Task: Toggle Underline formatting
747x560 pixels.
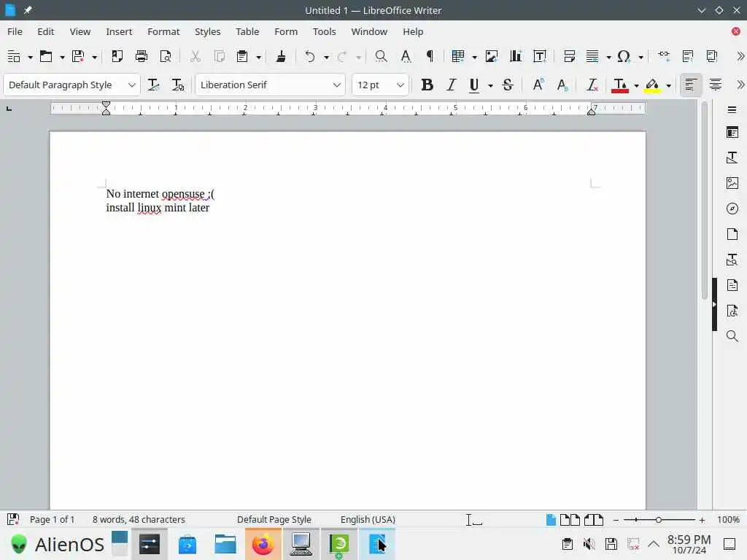Action: (x=474, y=85)
